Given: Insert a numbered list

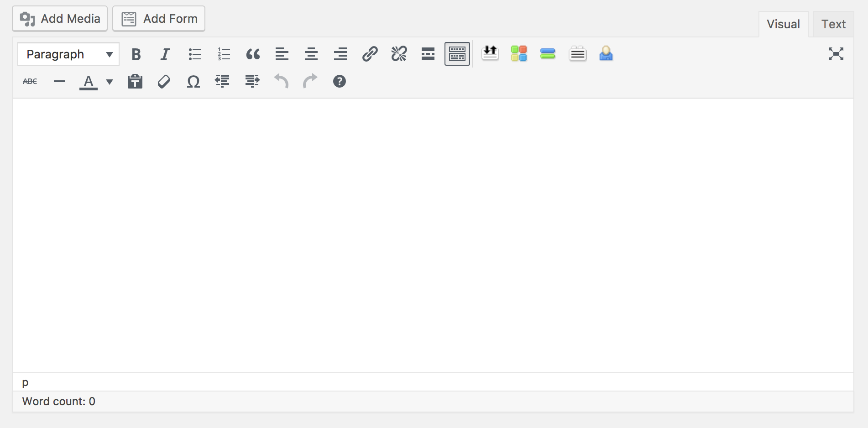Looking at the screenshot, I should tap(224, 54).
